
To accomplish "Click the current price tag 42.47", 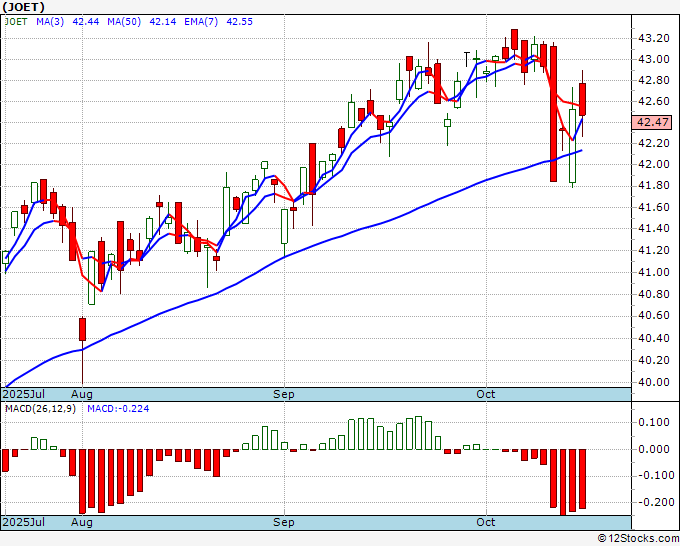I will pyautogui.click(x=652, y=122).
